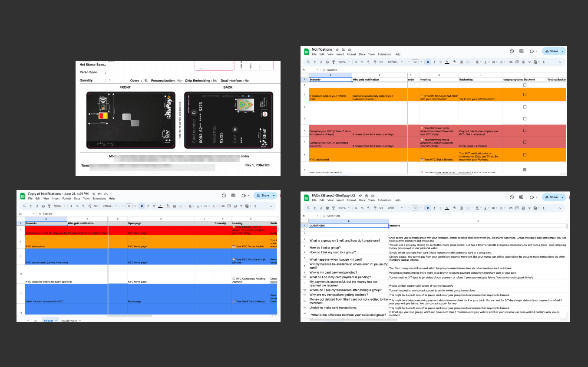
Task: Toggle staging checkbox in referral code row
Action: coord(525,94)
